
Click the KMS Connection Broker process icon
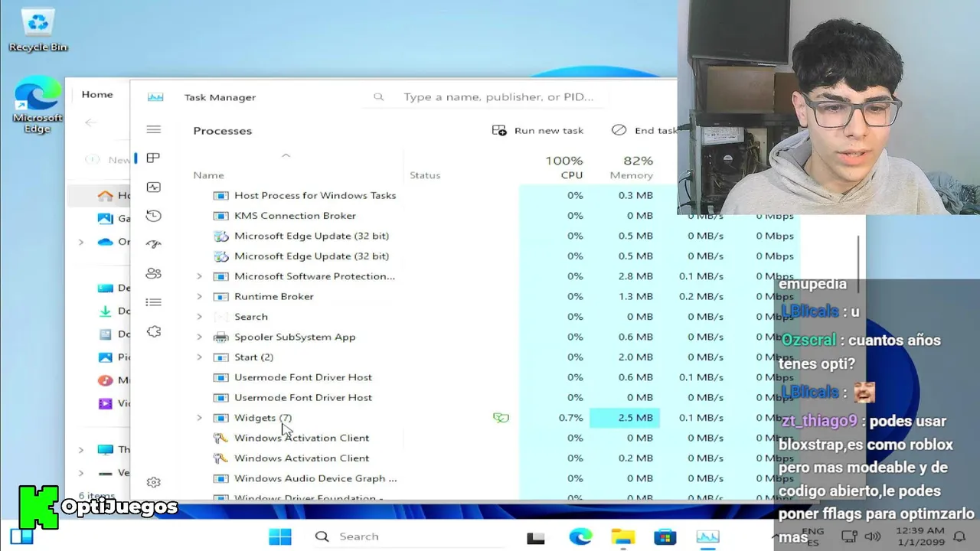[x=220, y=216]
